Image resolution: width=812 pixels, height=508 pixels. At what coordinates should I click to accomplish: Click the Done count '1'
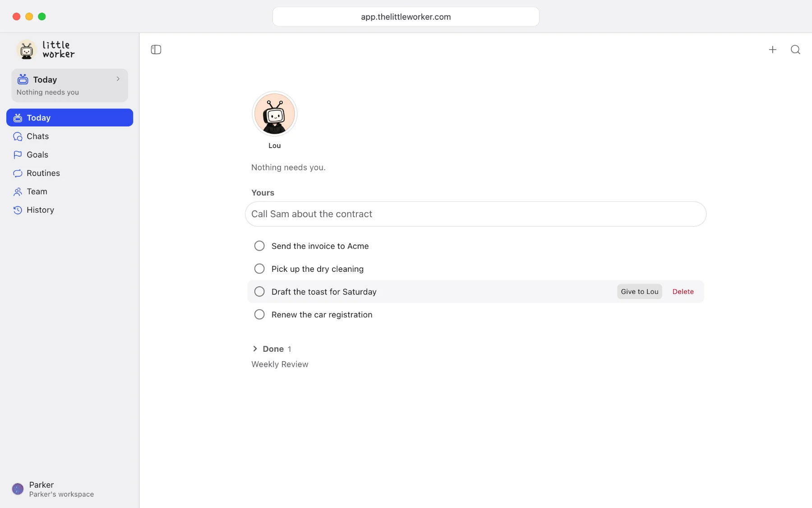pyautogui.click(x=290, y=349)
